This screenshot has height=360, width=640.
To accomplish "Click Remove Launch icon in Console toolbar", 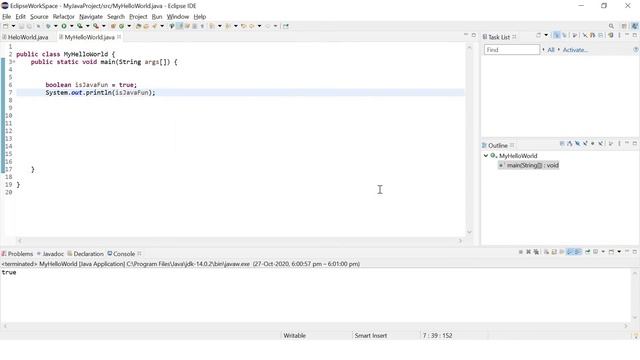I will coord(529,252).
